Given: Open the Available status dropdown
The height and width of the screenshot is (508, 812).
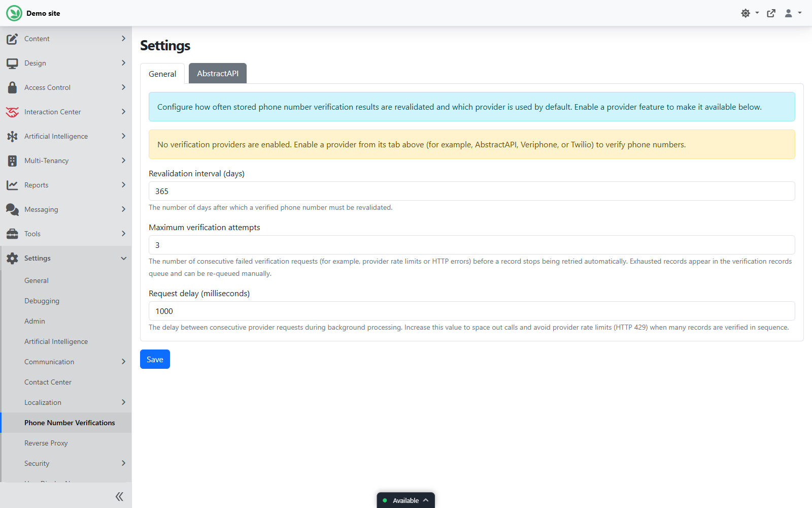Looking at the screenshot, I should (406, 500).
